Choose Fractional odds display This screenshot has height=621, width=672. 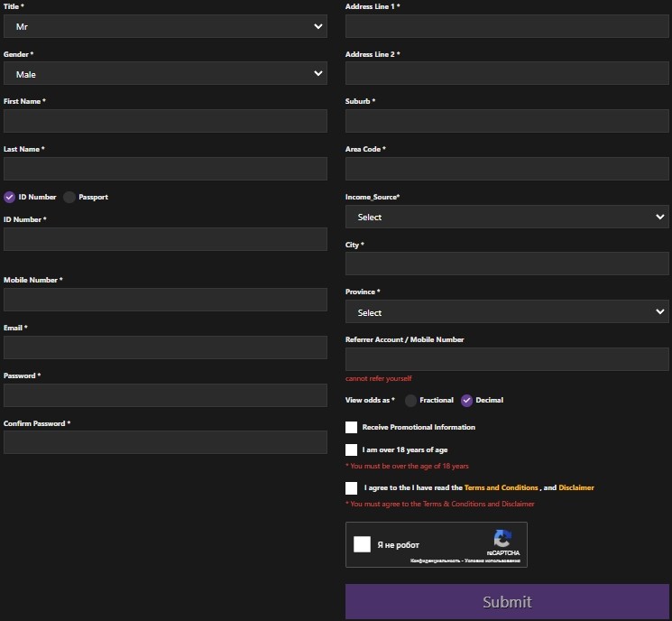410,401
